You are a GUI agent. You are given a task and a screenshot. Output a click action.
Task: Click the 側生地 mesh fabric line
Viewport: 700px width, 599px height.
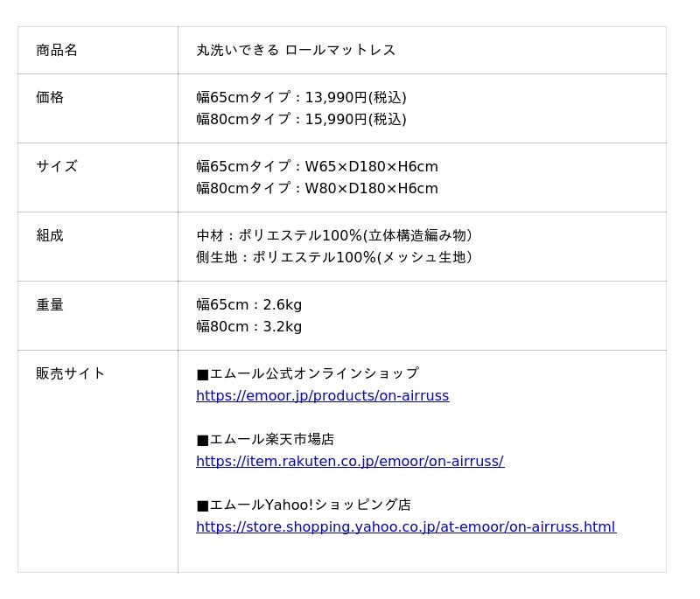coord(334,258)
